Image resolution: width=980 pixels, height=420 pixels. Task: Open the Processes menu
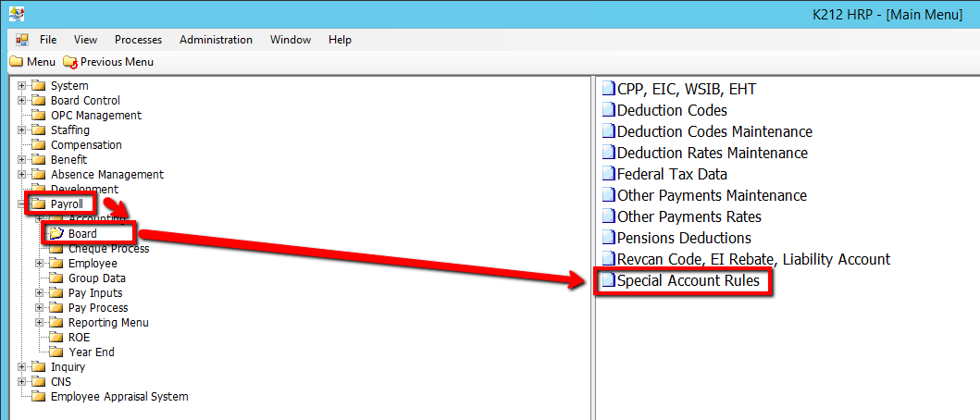tap(138, 40)
